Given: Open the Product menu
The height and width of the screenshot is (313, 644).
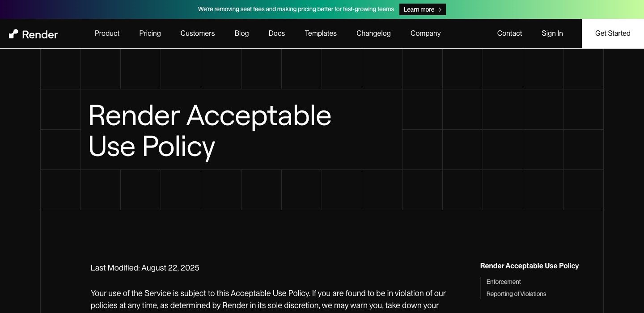Looking at the screenshot, I should coord(107,34).
